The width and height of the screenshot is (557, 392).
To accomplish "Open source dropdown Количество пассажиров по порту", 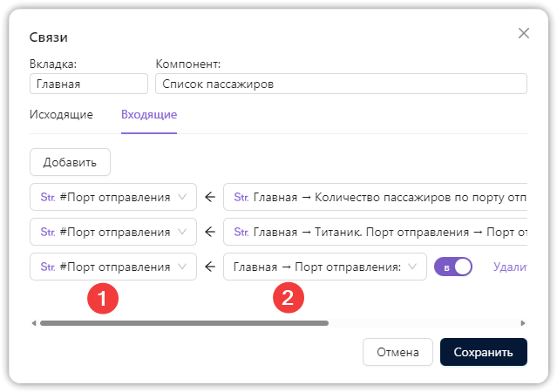I will 375,197.
